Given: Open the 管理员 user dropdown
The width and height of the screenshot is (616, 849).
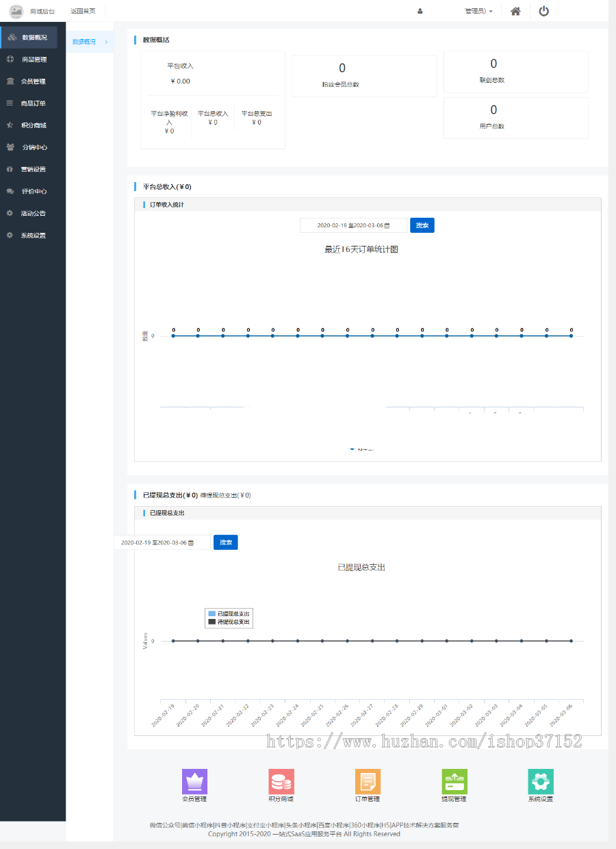Looking at the screenshot, I should pos(478,11).
